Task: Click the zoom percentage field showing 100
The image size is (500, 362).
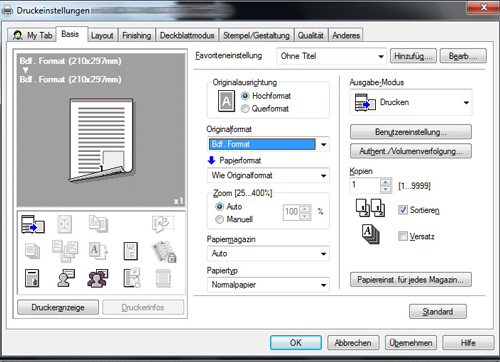Action: 291,212
